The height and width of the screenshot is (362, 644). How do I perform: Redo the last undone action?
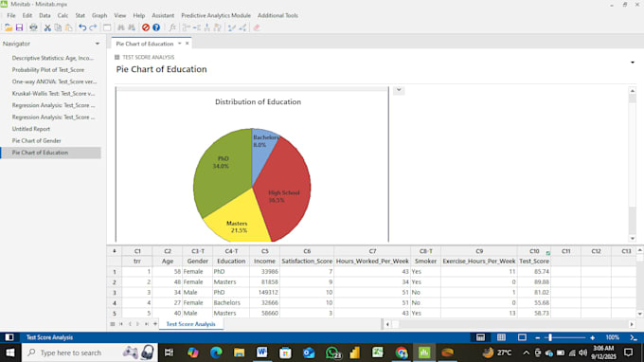[x=93, y=27]
